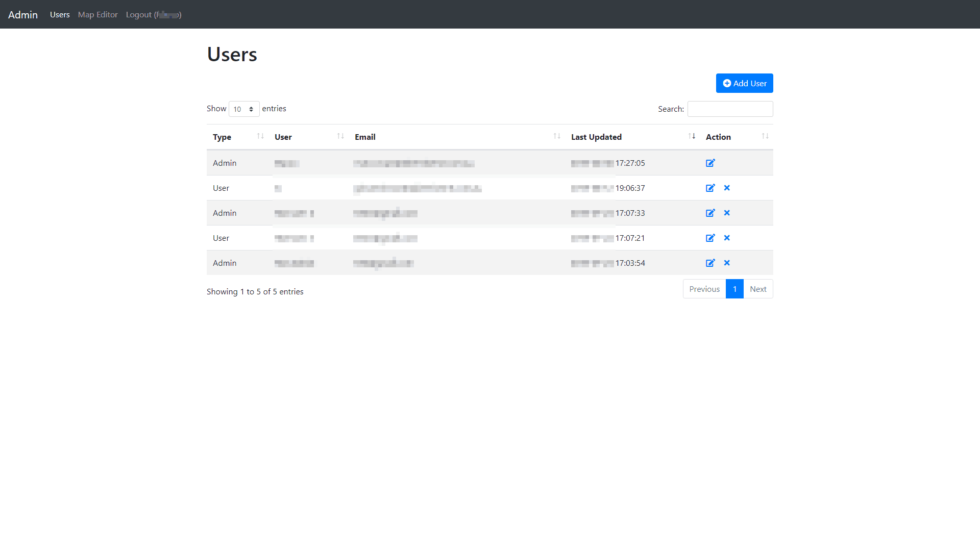Go to the Users nav item

[60, 15]
